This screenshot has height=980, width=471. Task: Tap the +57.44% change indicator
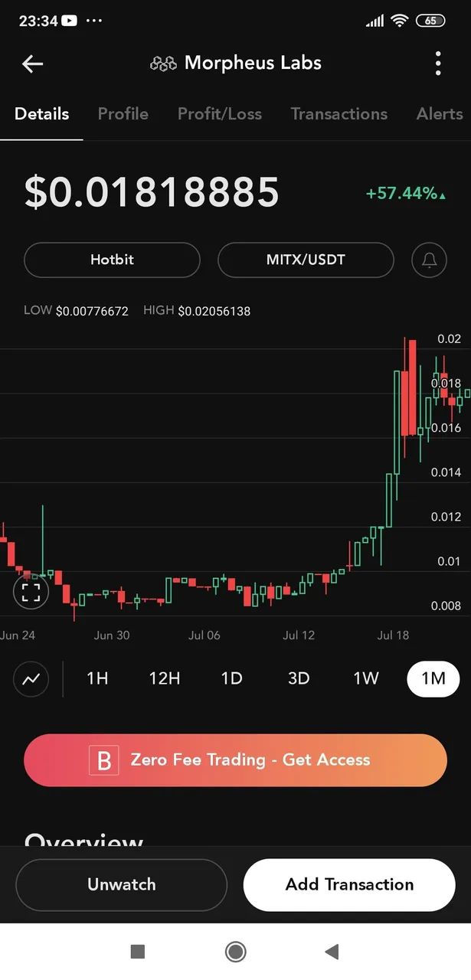pyautogui.click(x=406, y=194)
